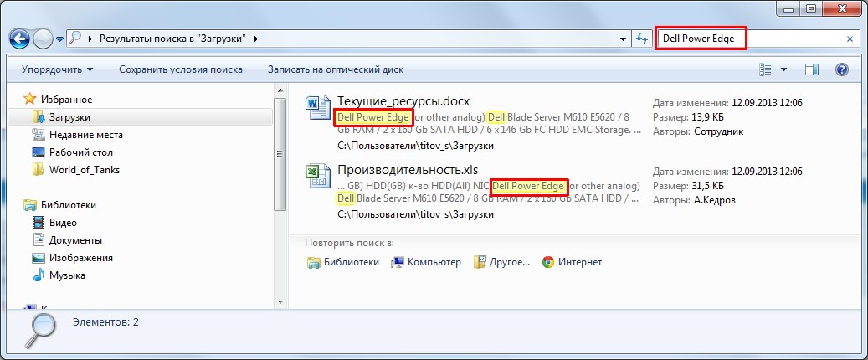Clear search text with the X icon
The width and height of the screenshot is (868, 360).
click(850, 39)
